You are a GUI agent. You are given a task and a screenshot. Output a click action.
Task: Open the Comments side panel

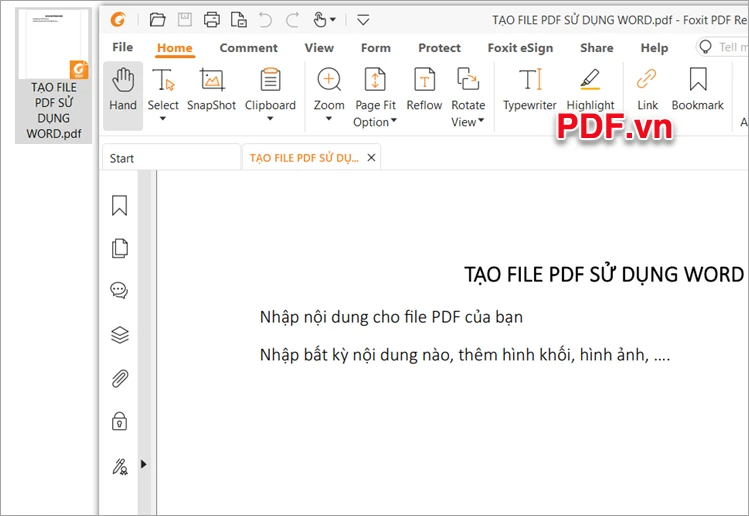[119, 290]
